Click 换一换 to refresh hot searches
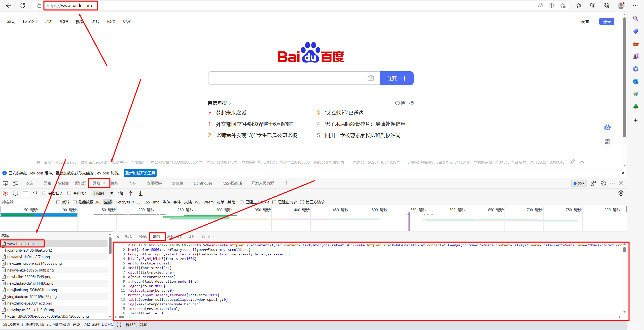The width and height of the screenshot is (644, 330). [405, 103]
